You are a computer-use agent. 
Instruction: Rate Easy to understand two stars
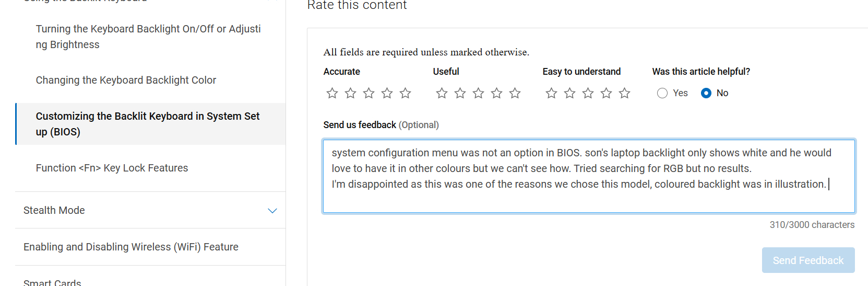pyautogui.click(x=569, y=93)
